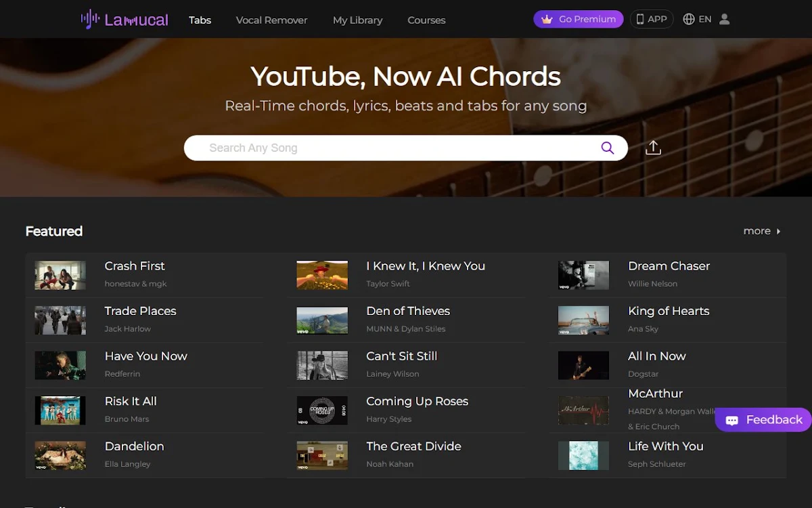Open Can't Sit Still thumbnail

(322, 365)
